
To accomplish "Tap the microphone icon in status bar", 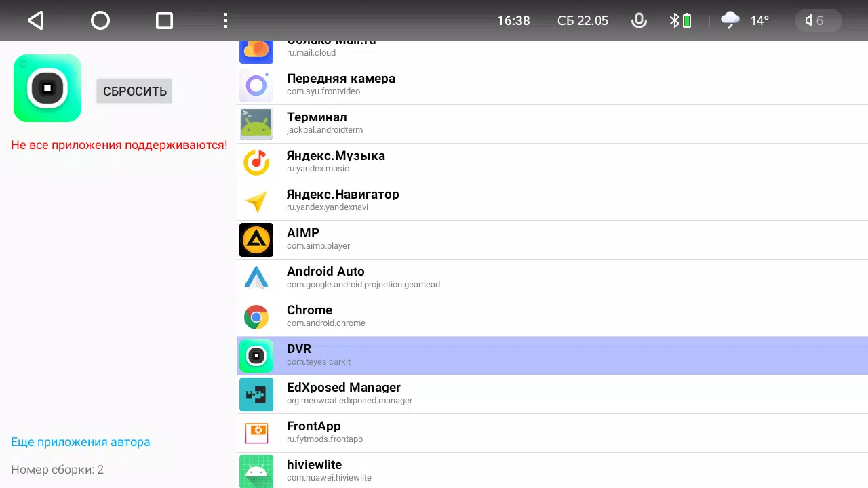I will coord(639,20).
